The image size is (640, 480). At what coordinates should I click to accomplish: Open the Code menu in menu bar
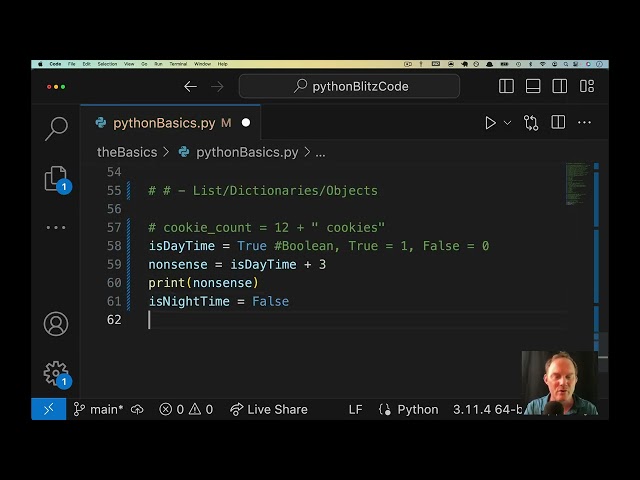point(56,64)
